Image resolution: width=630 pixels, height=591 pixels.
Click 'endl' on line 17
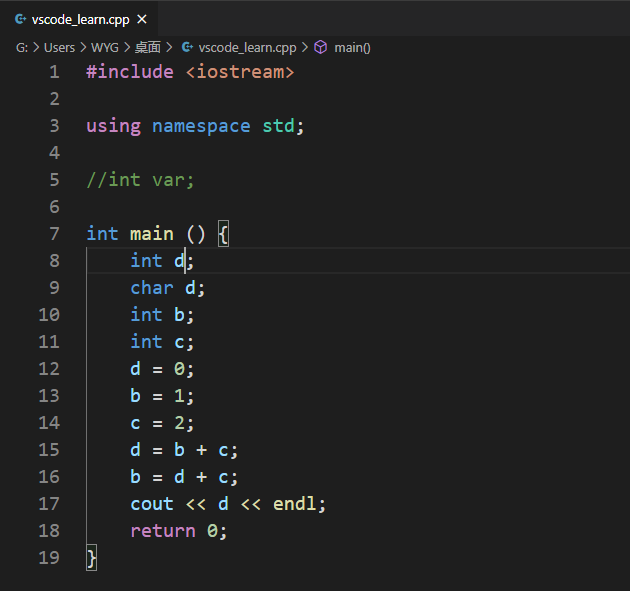pos(295,503)
